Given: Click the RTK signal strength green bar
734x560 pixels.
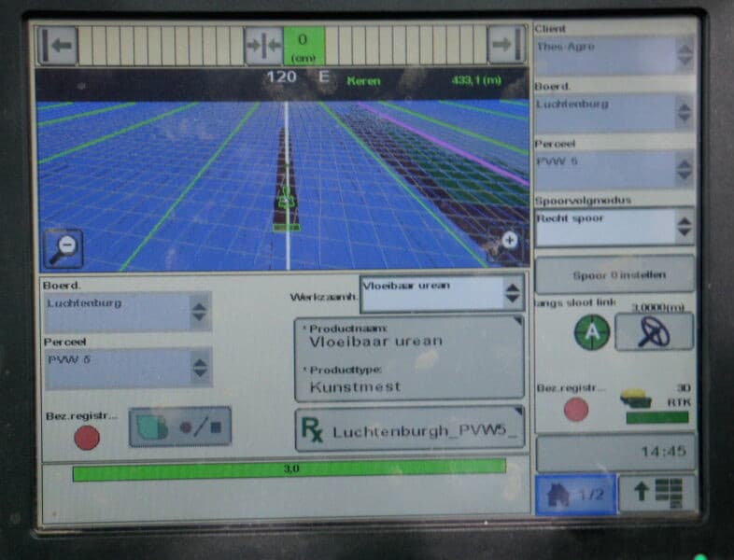Looking at the screenshot, I should 657,417.
